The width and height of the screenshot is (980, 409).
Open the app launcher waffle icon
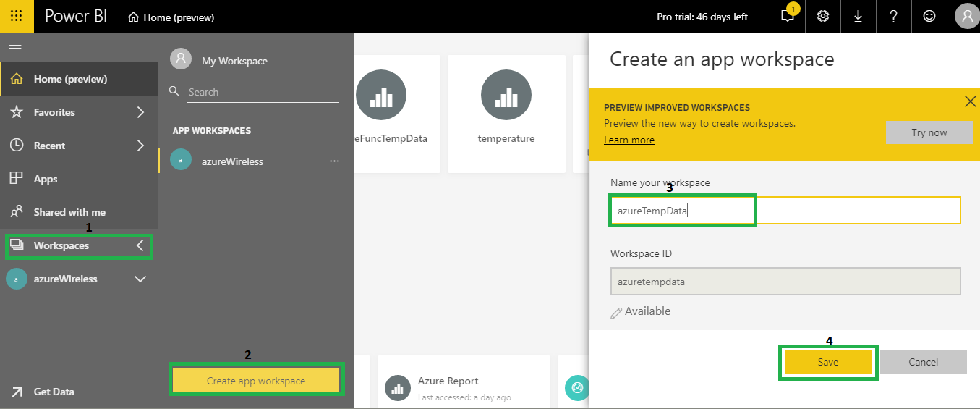[x=16, y=16]
